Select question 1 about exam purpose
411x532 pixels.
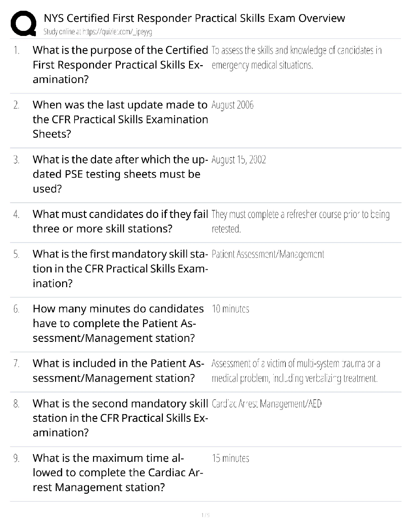point(120,65)
